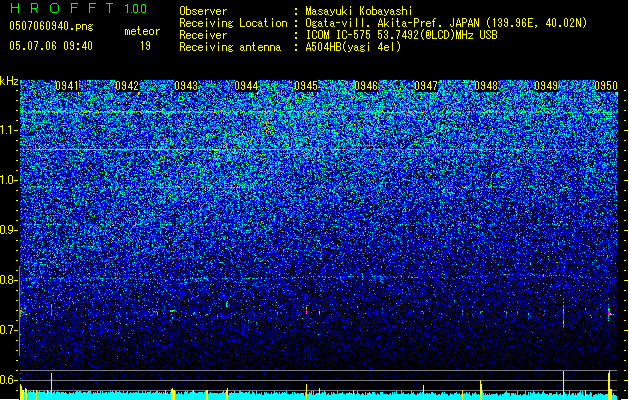Click the 0946 time marker
This screenshot has height=400, width=629.
click(366, 86)
